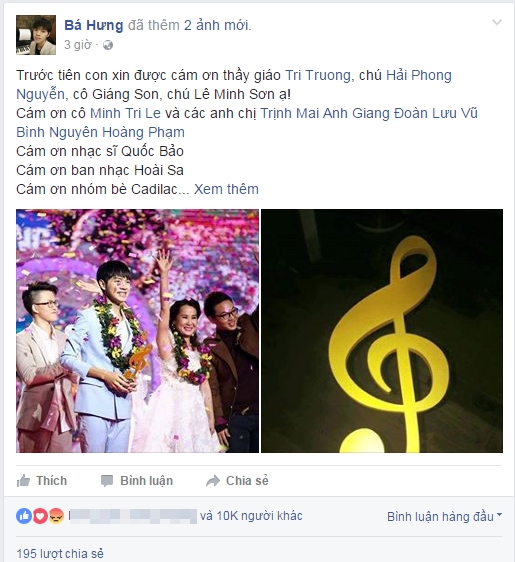View the stage celebration photo
Viewport: 515px width, 562px height.
(x=137, y=331)
